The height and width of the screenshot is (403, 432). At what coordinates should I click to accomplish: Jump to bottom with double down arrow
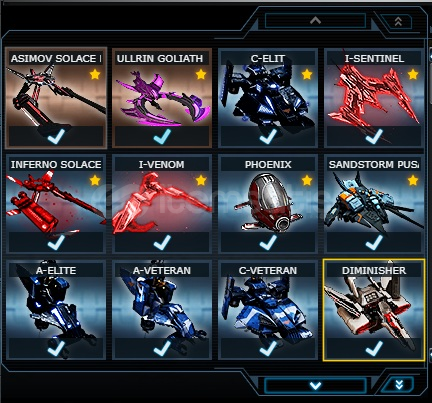399,385
